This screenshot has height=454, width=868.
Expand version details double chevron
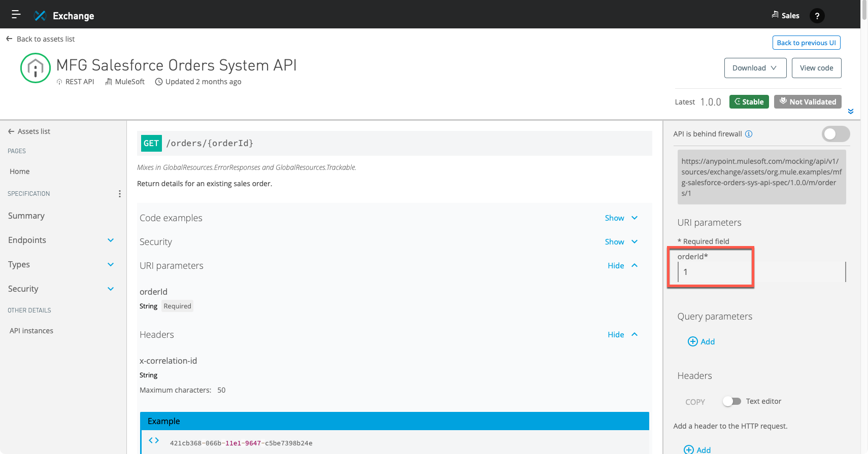851,111
